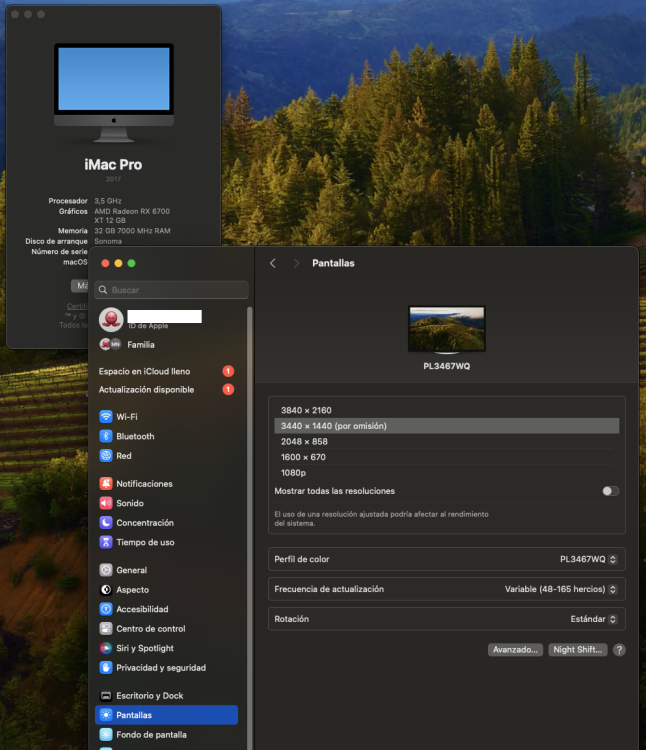The image size is (646, 750).
Task: Select the Red network globe icon
Action: (x=106, y=456)
